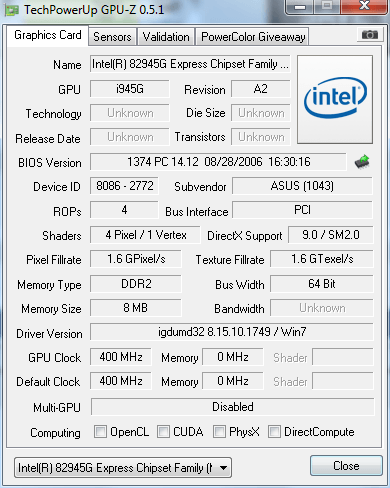This screenshot has width=390, height=488.
Task: Click the "Multi-GPU" label
Action: (x=57, y=407)
